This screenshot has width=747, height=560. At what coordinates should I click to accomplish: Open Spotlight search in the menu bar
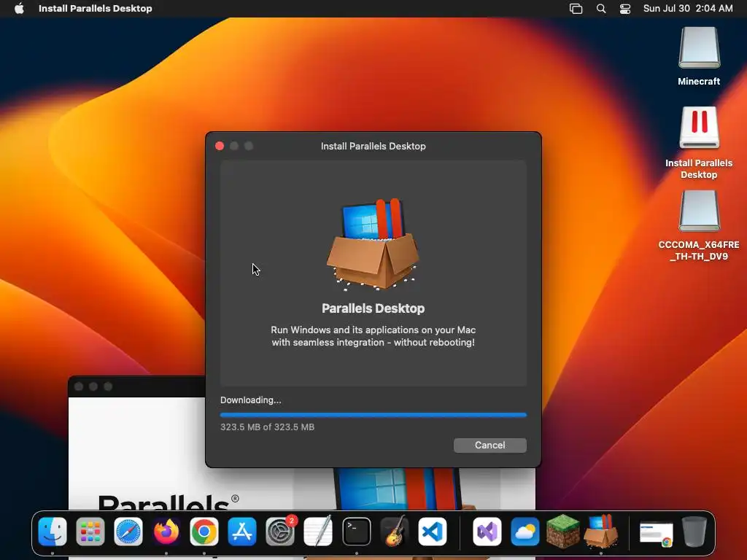[x=601, y=9]
